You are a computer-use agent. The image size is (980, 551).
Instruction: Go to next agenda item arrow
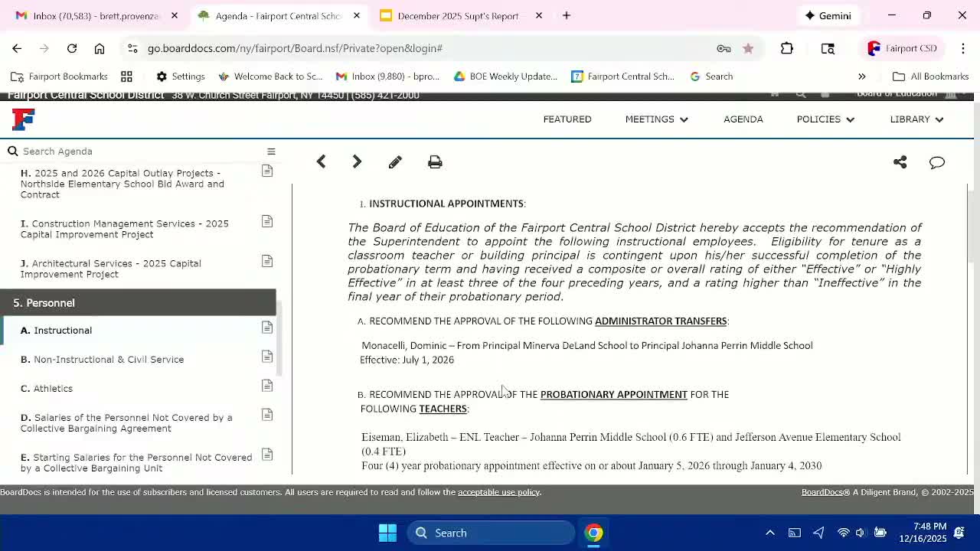click(x=357, y=161)
